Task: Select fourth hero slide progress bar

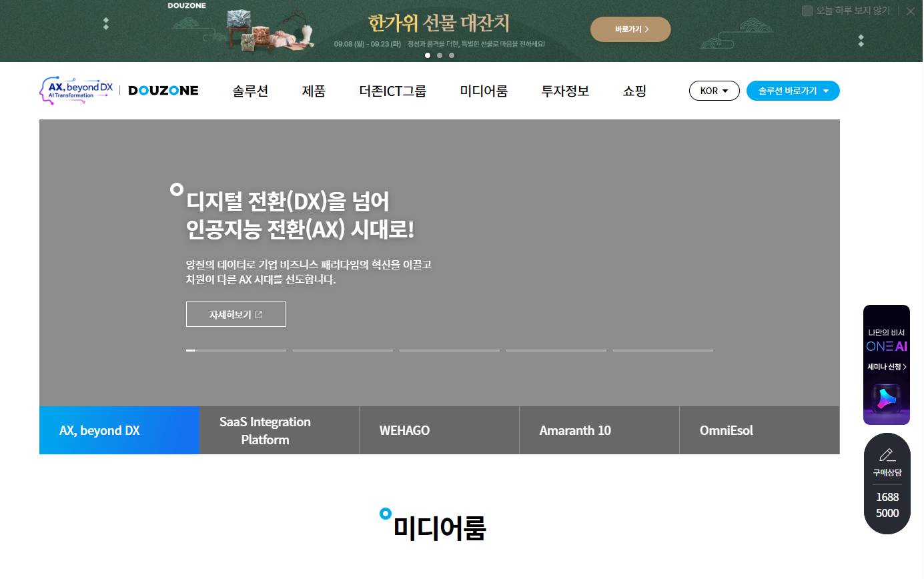Action: pyautogui.click(x=556, y=350)
